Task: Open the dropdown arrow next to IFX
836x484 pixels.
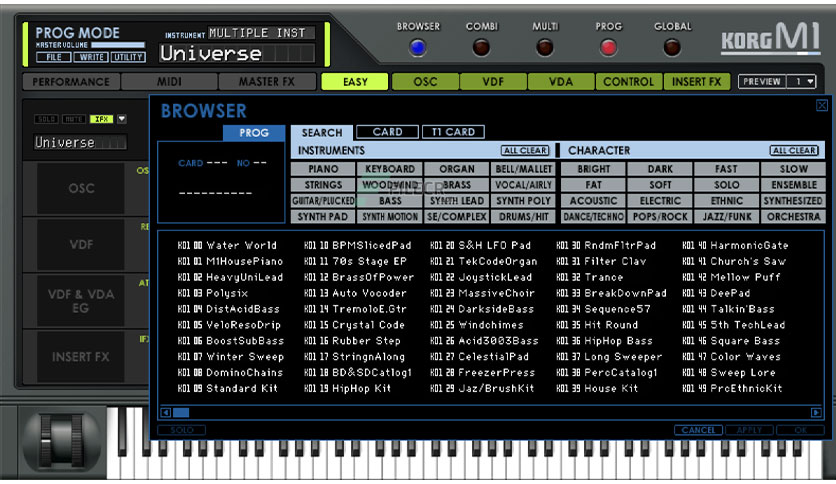Action: pos(122,119)
